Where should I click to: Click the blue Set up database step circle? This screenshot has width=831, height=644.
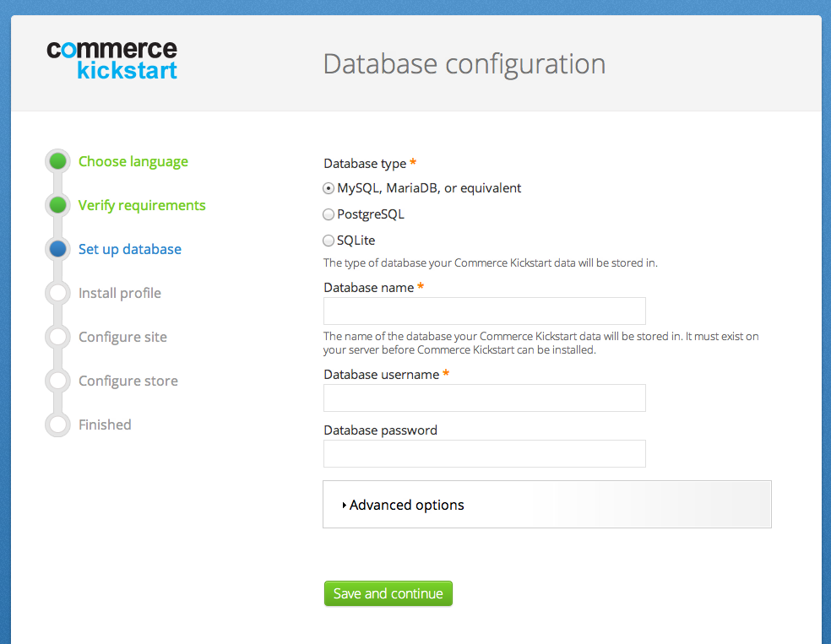(57, 249)
